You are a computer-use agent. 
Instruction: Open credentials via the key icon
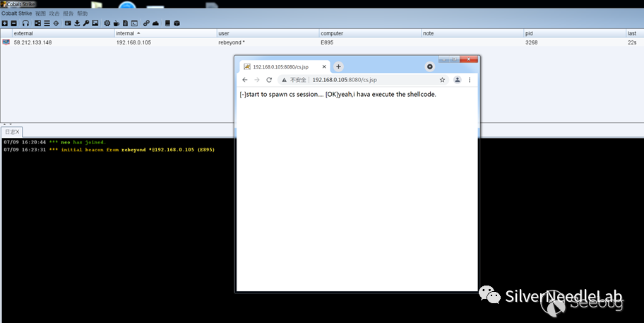[x=85, y=23]
